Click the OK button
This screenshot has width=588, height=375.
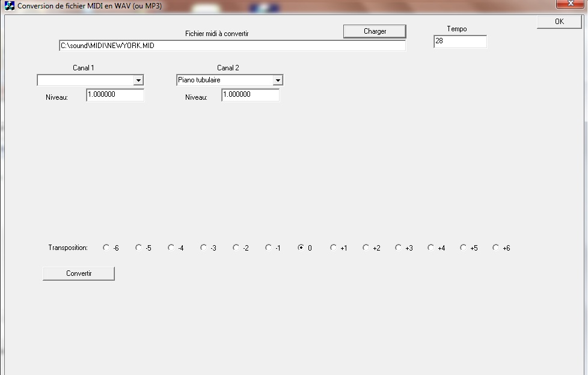click(559, 22)
